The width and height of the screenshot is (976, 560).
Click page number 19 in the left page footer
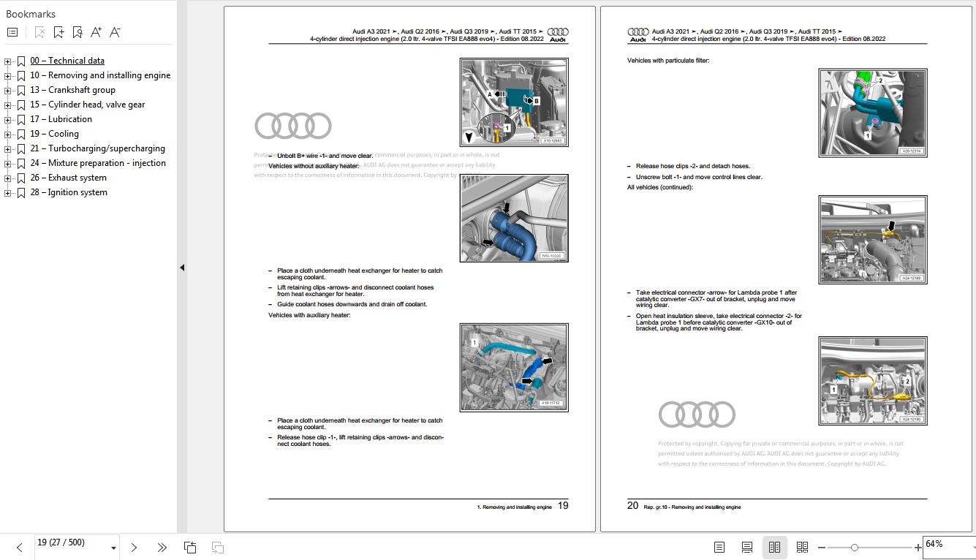pos(563,505)
